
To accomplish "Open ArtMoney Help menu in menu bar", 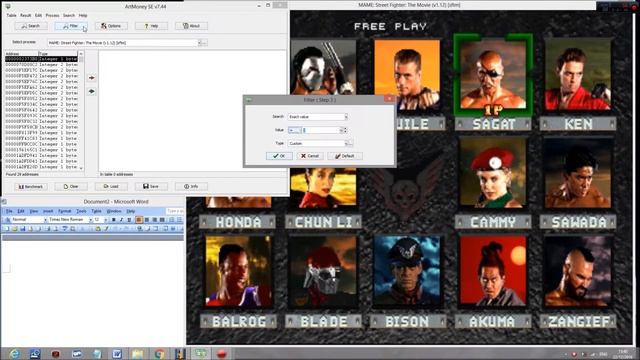I will coord(83,16).
